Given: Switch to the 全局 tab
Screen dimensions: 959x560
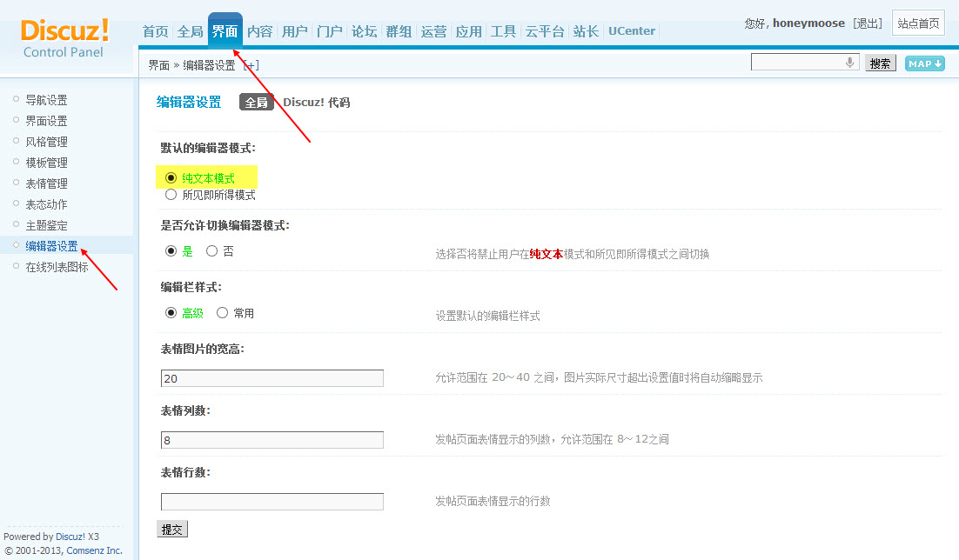Looking at the screenshot, I should coord(256,102).
